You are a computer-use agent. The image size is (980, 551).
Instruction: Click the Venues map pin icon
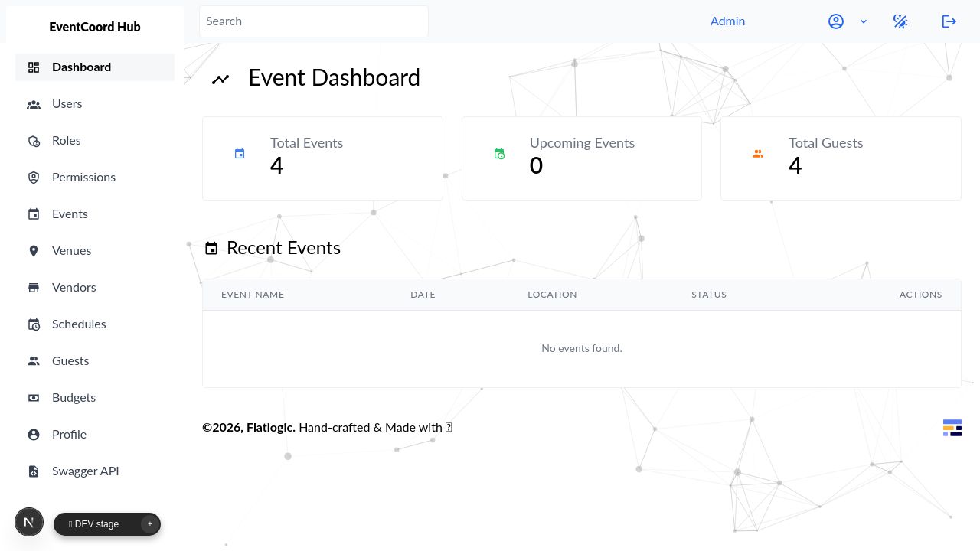pos(34,251)
